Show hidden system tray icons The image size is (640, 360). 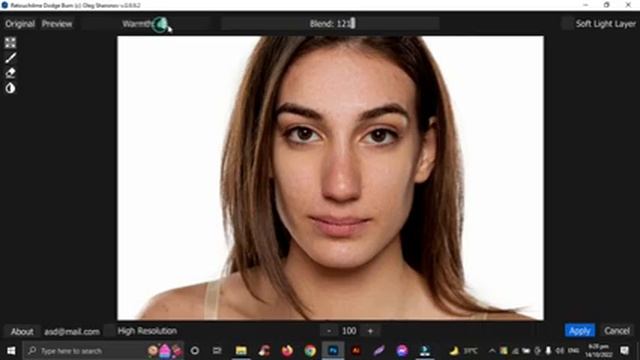click(492, 351)
